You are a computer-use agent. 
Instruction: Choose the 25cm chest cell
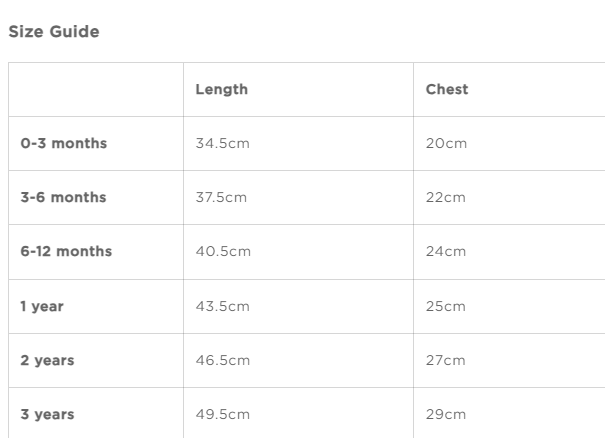[x=446, y=306]
